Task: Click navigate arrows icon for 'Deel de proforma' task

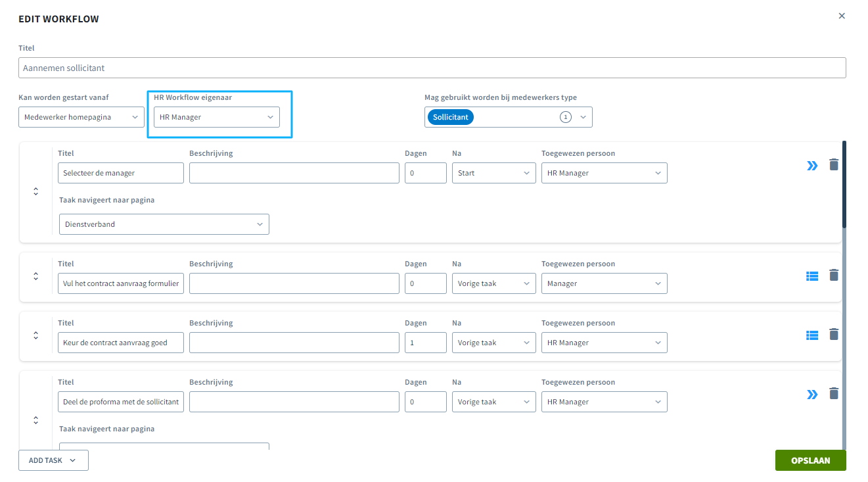Action: 812,394
